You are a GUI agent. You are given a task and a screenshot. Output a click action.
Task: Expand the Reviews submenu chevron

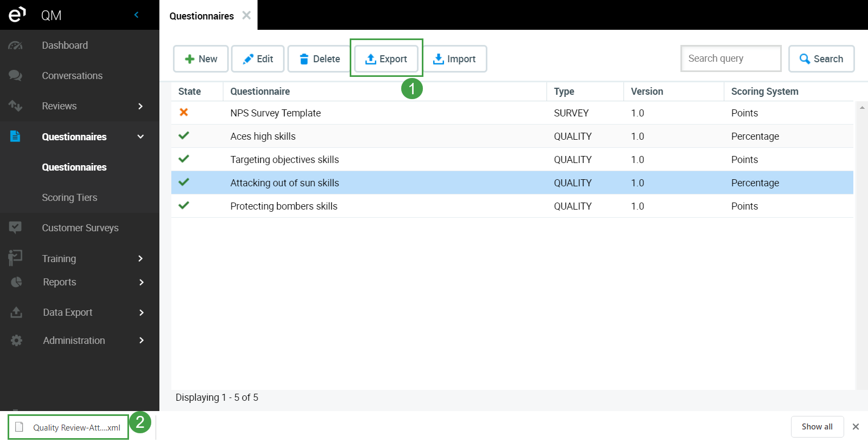point(140,106)
